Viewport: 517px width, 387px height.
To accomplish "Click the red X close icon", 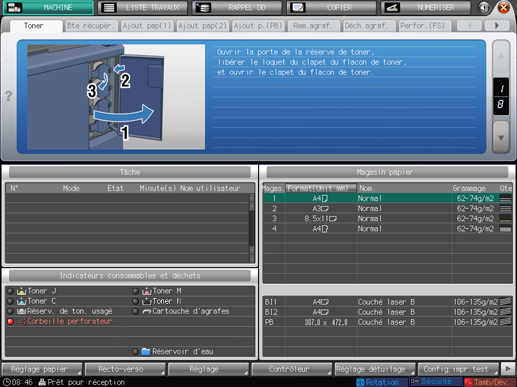I will [x=504, y=7].
